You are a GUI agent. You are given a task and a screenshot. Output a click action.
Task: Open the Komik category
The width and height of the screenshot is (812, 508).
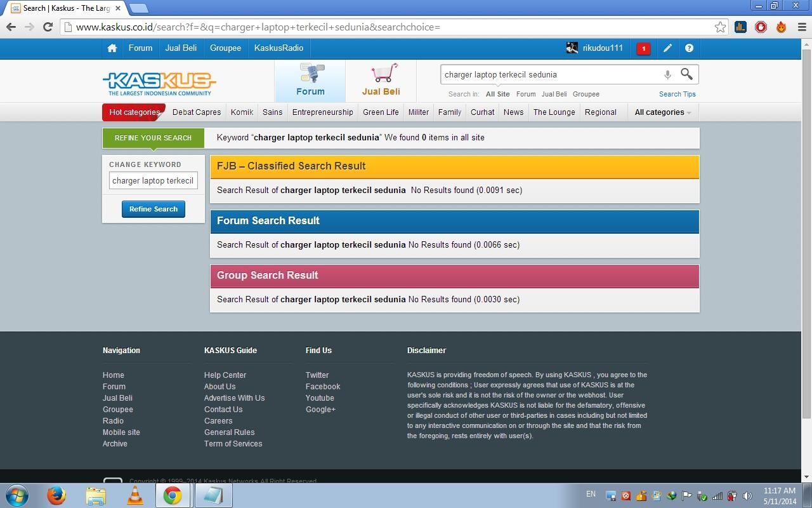[x=242, y=112]
